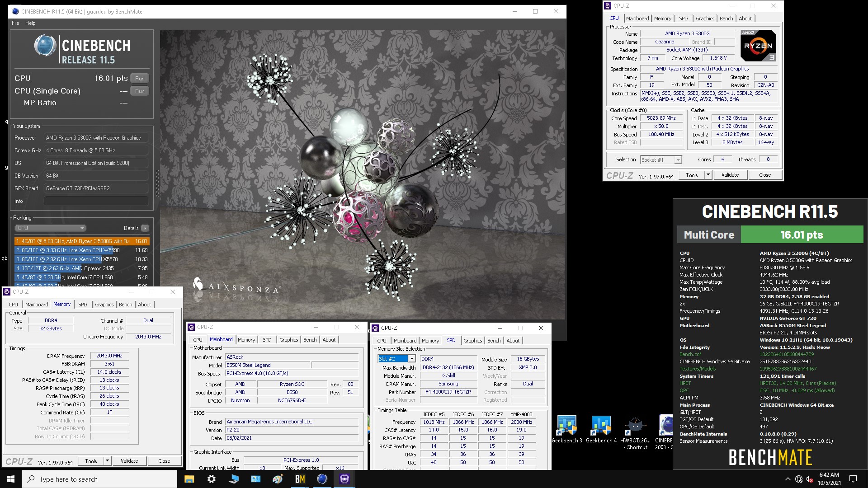Switch to Cinebench taskbar sphere icon
Screen dimensions: 868x488
322,479
